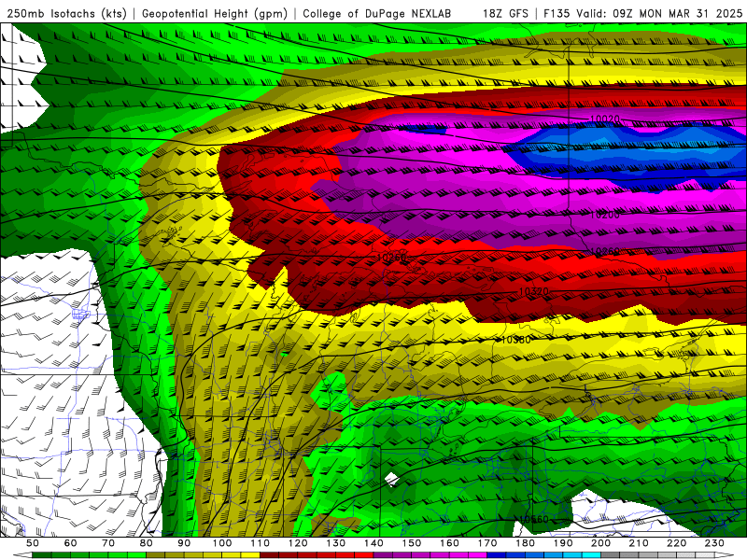The height and width of the screenshot is (560, 747).
Task: Click the legend value 140
Action: pyautogui.click(x=373, y=543)
